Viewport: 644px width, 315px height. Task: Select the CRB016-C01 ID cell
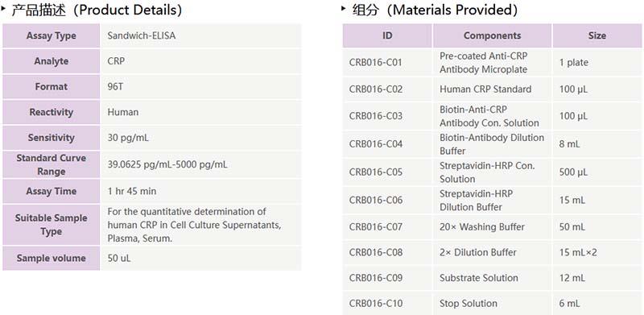pos(387,63)
